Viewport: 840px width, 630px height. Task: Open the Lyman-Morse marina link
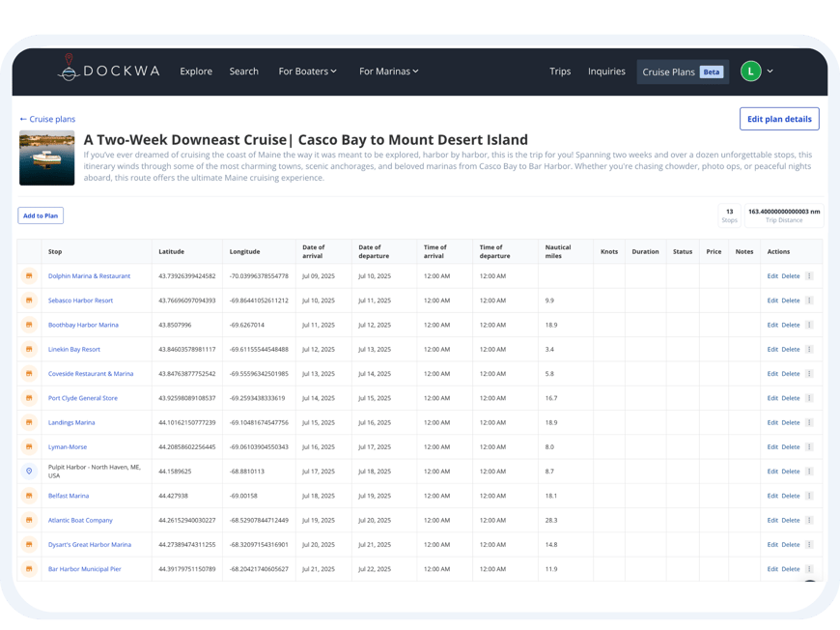(x=68, y=446)
